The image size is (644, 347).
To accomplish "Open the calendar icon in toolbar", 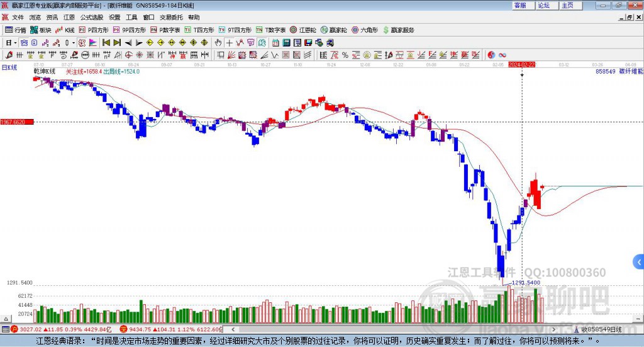I will pos(275,43).
